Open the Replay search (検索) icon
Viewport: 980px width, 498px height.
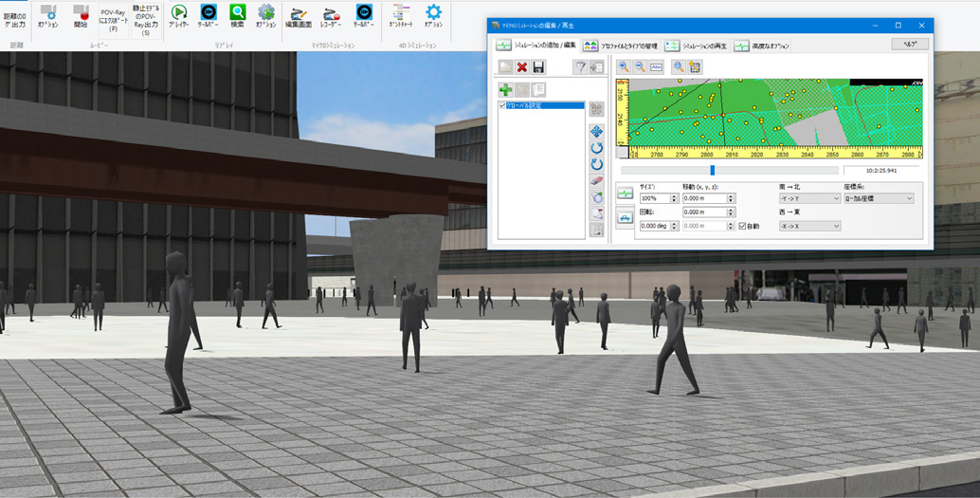(238, 16)
